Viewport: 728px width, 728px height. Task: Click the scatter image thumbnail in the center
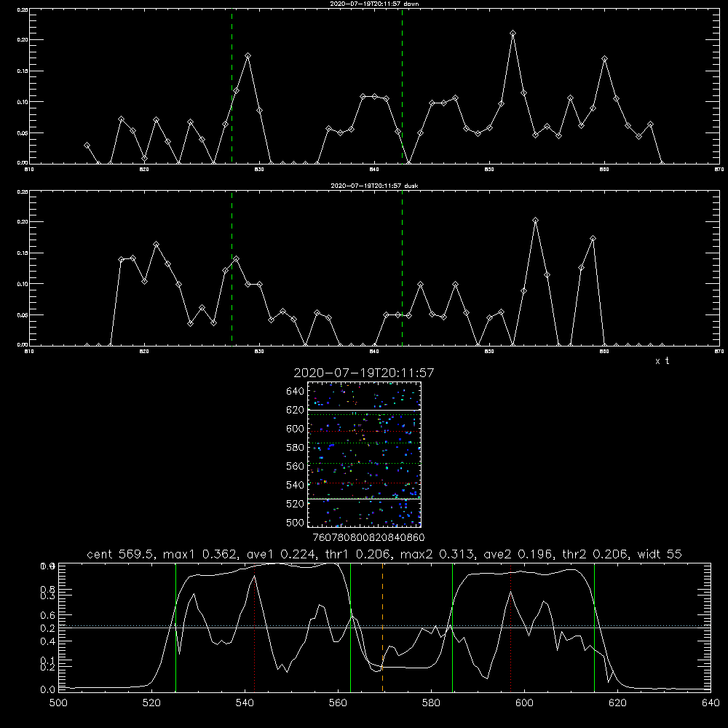(364, 454)
